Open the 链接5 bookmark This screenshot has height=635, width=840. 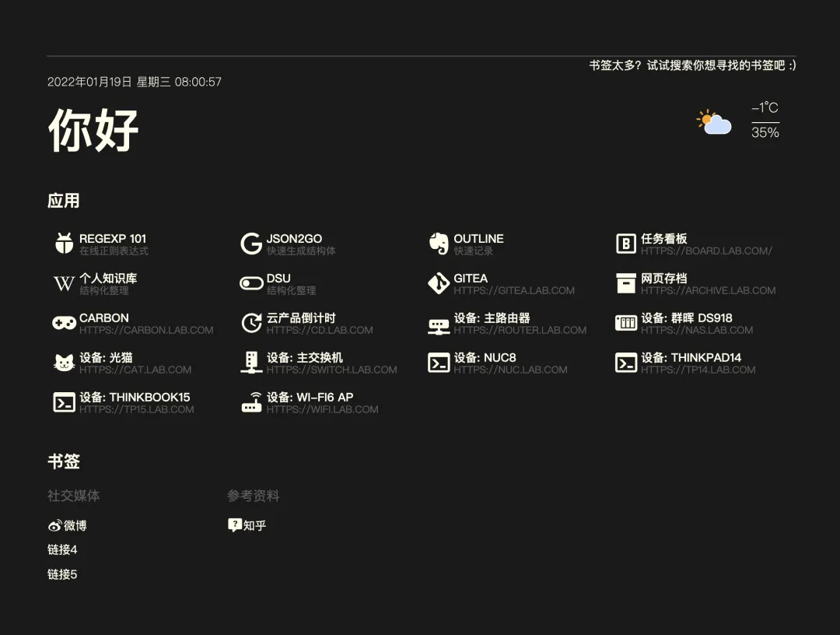coord(62,574)
